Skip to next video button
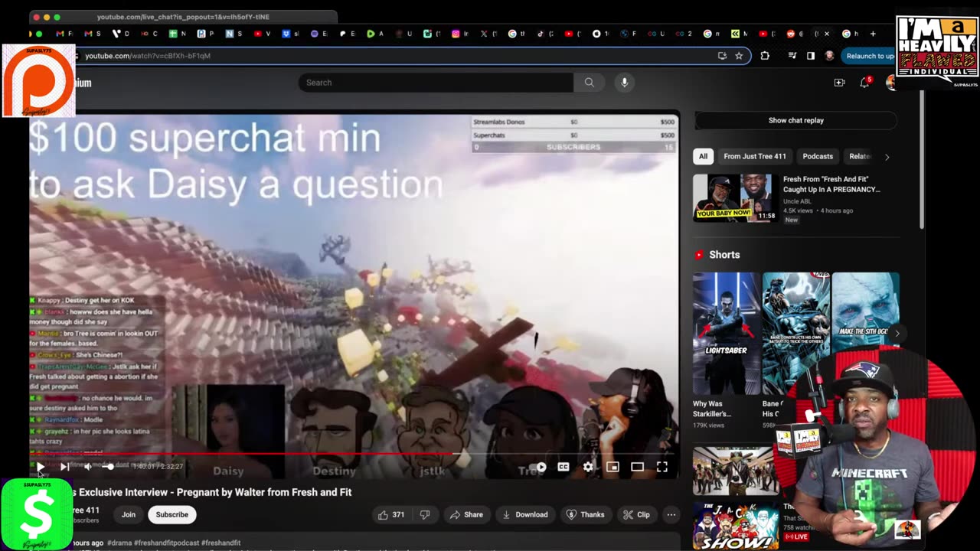 click(x=64, y=467)
